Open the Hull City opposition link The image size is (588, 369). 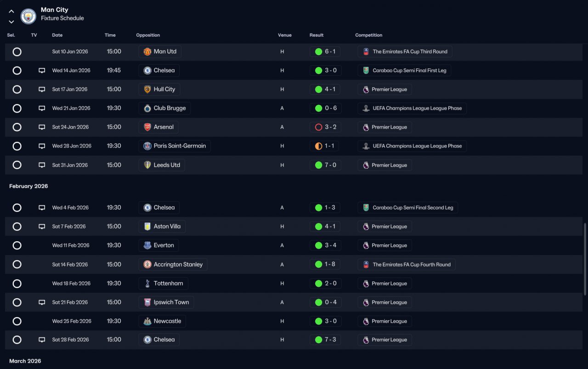pos(159,89)
